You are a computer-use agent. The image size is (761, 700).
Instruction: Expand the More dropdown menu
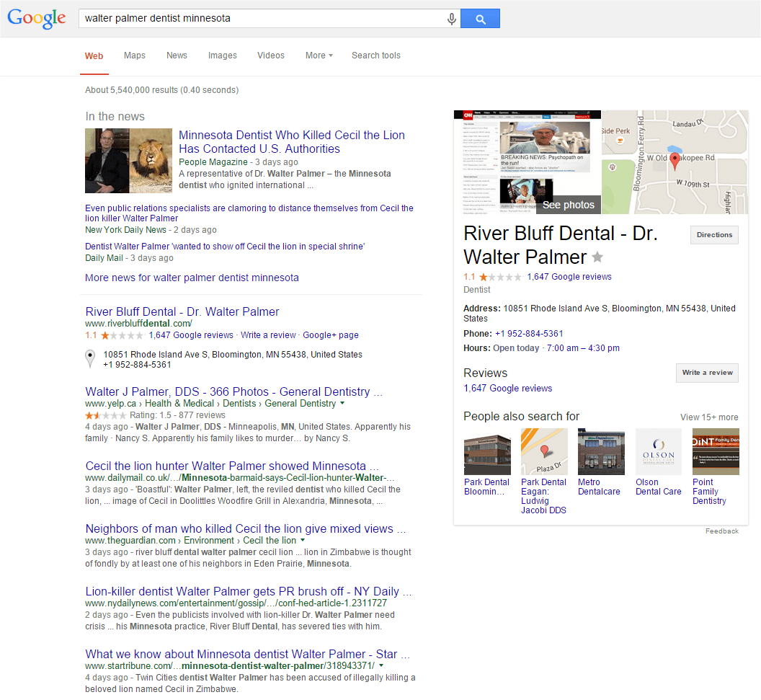point(319,56)
